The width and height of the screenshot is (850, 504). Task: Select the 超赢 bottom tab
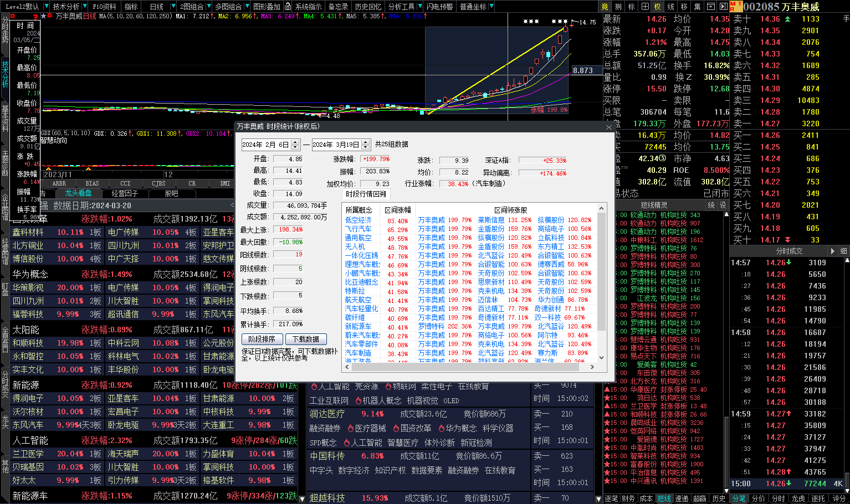(700, 498)
